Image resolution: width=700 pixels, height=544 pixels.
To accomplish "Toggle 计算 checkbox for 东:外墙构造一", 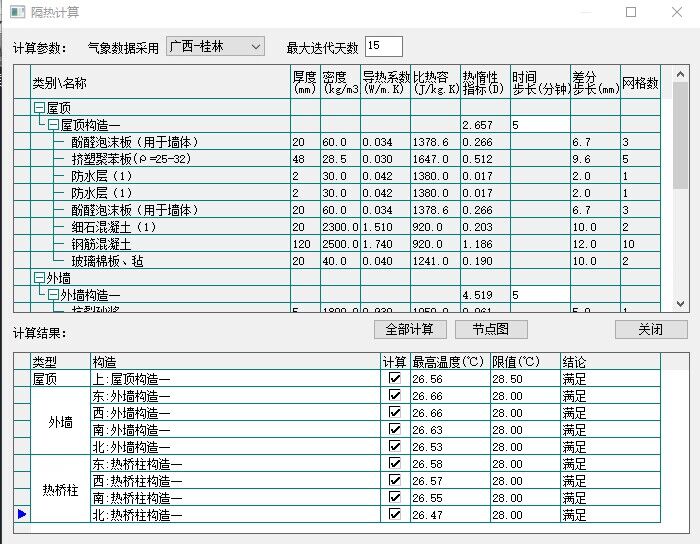I will coord(395,396).
